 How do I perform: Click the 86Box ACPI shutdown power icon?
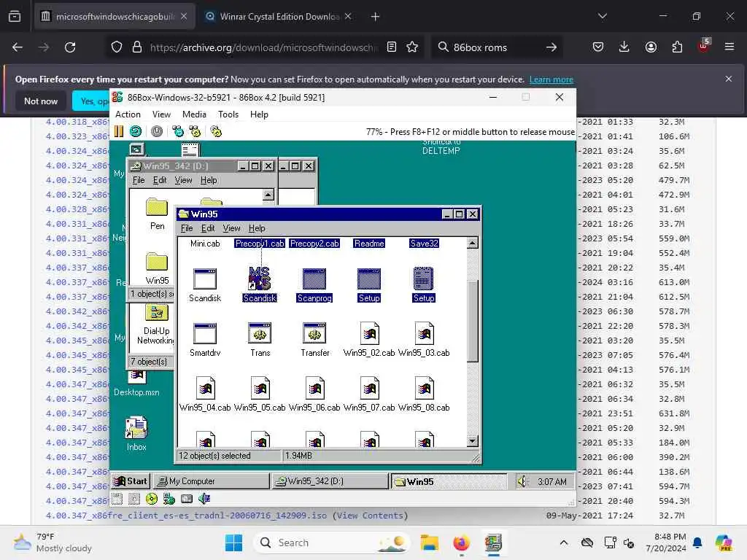[157, 131]
